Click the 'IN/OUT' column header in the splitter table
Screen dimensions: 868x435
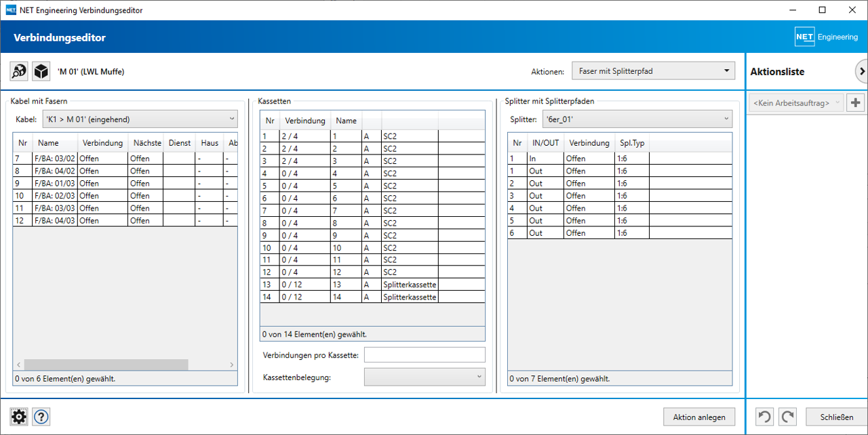tap(546, 143)
